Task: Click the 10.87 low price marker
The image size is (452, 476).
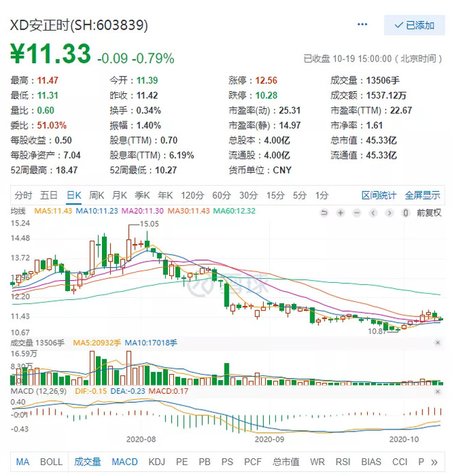Action: tap(377, 331)
